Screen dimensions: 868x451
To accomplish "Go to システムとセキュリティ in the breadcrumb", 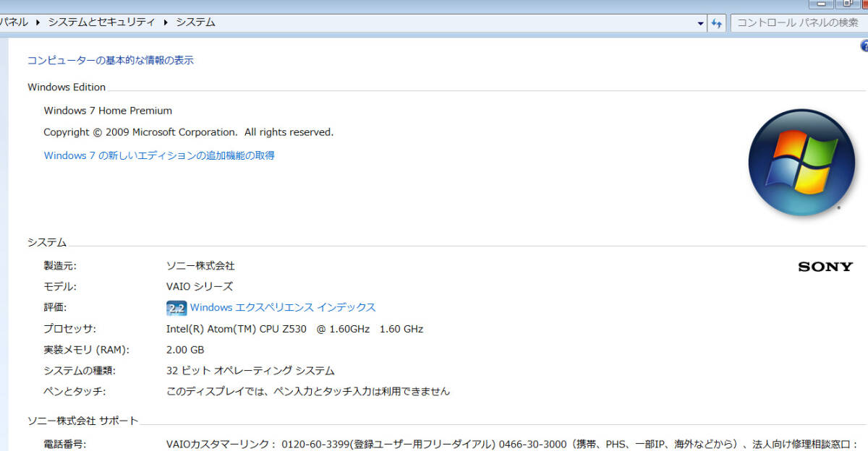I will (x=102, y=22).
